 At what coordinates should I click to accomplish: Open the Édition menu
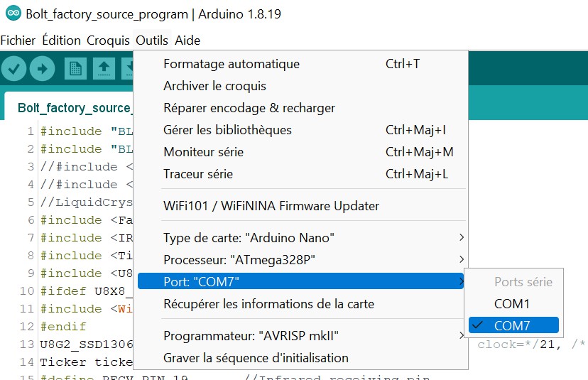[61, 40]
